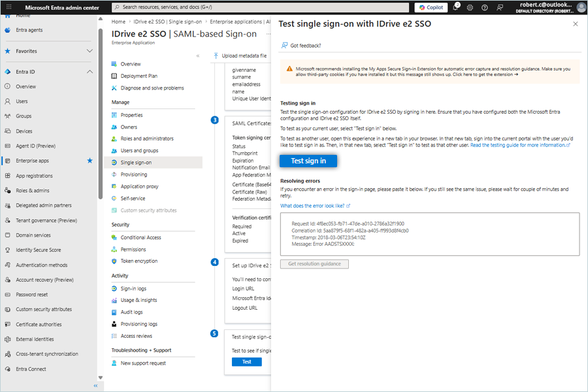The height and width of the screenshot is (392, 588).
Task: Click the Devices icon in the sidebar
Action: [x=7, y=131]
